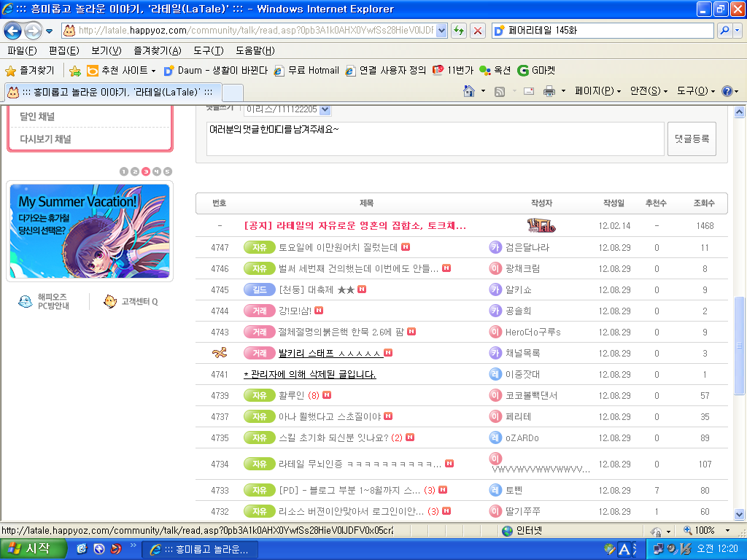
Task: Open the G마켓 favorites bar shortcut
Action: pyautogui.click(x=536, y=71)
